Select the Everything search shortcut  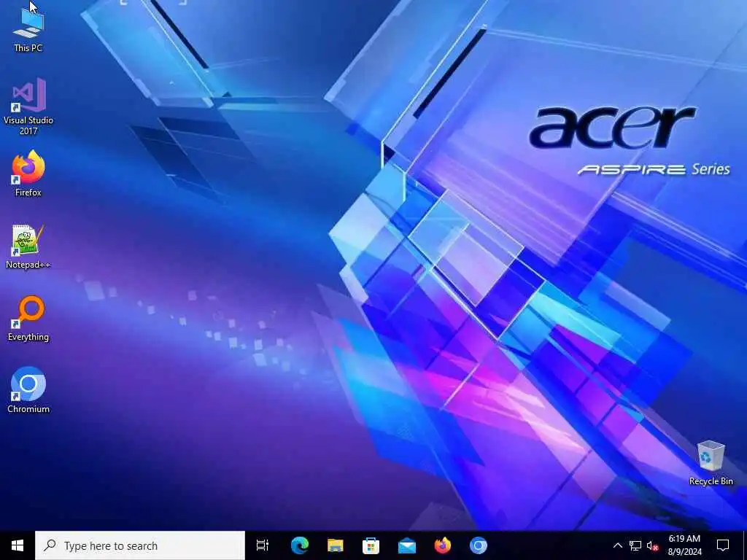[x=28, y=318]
